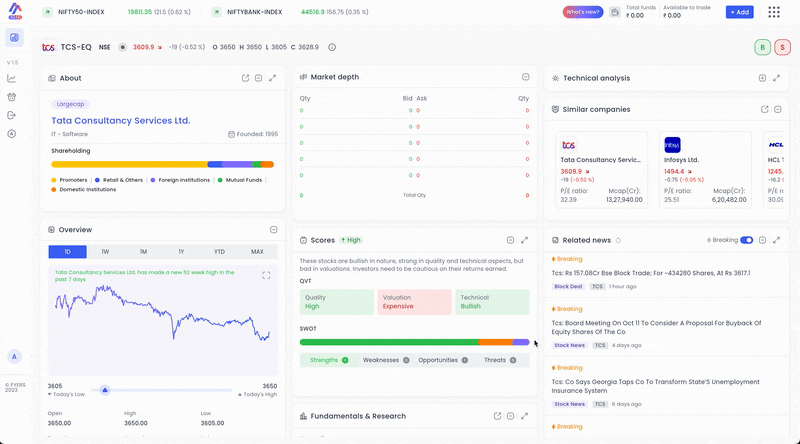Switch chart to 1W range
The image size is (800, 444).
coord(106,252)
